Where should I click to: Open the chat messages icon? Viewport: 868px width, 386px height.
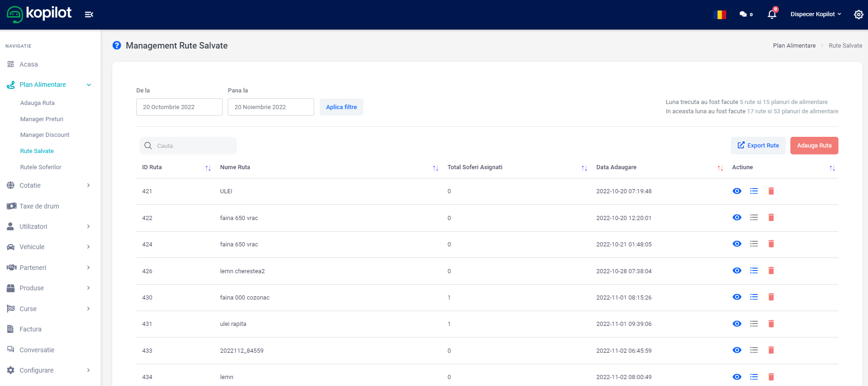pos(743,14)
